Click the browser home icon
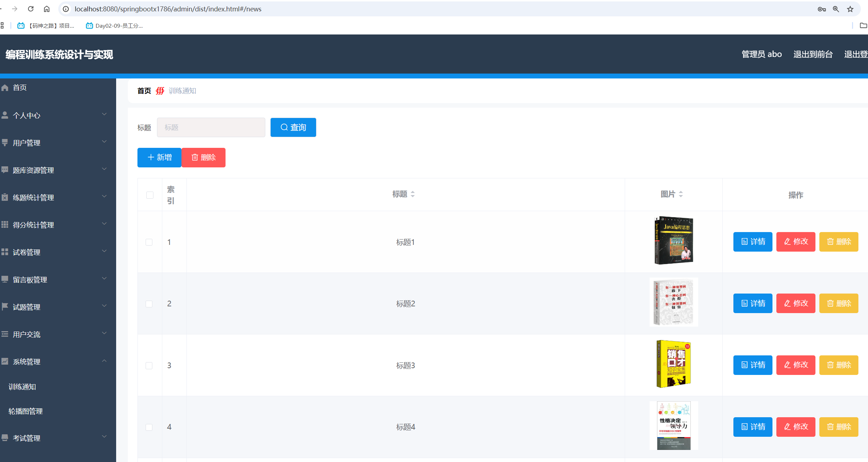The height and width of the screenshot is (462, 868). coord(47,9)
